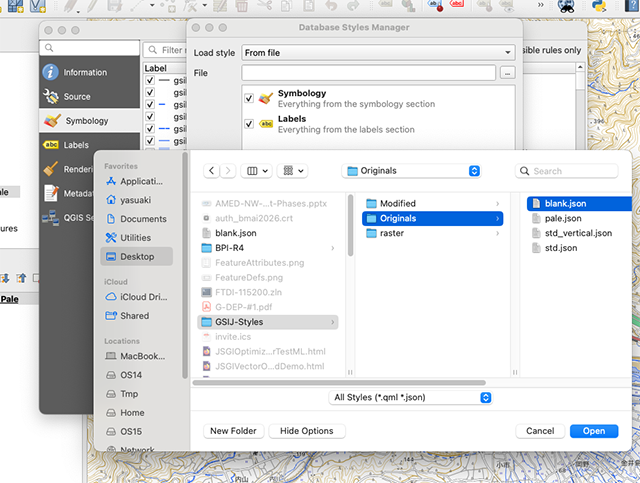
Task: Select blank.json on the Desktop
Action: tap(268, 233)
